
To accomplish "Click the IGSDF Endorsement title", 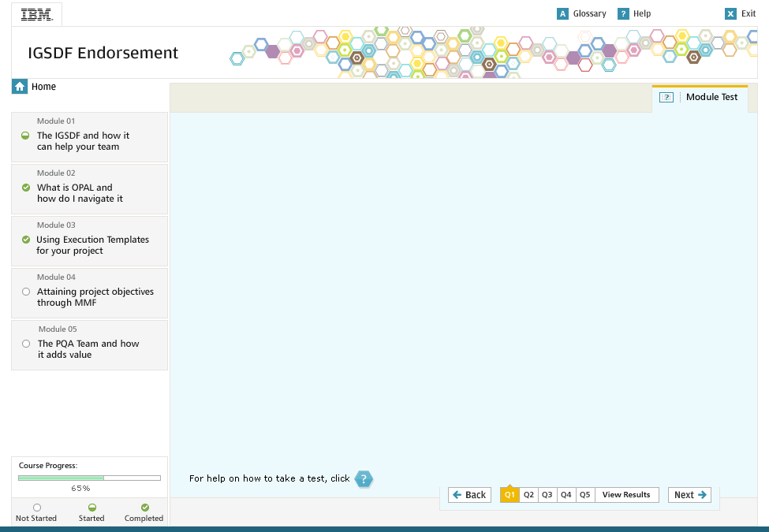I will [103, 53].
